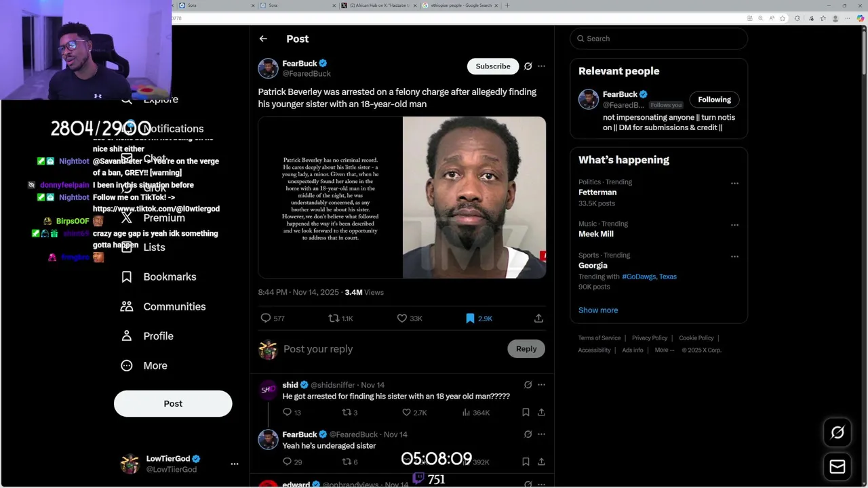868x488 pixels.
Task: Open more options on FearBuck's reply
Action: (541, 434)
